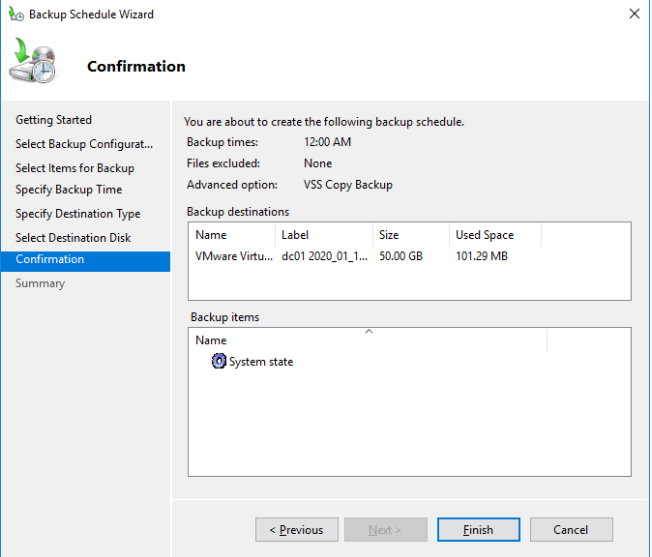
Task: Sort destinations by Size column header
Action: (x=411, y=235)
